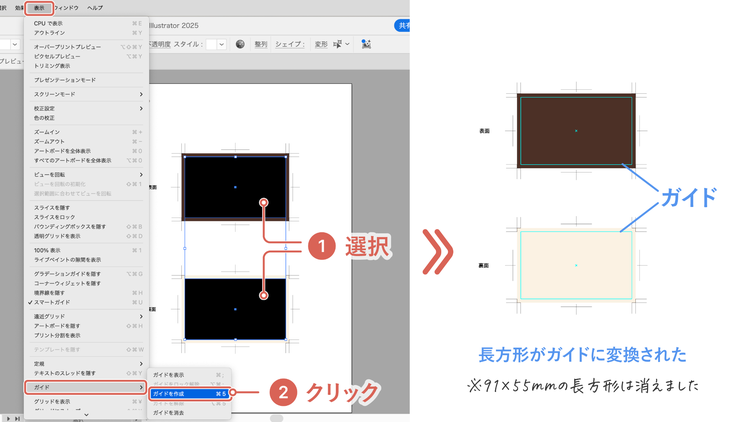The width and height of the screenshot is (750, 422).
Task: Choose 色の校正 menu item
Action: [87, 118]
